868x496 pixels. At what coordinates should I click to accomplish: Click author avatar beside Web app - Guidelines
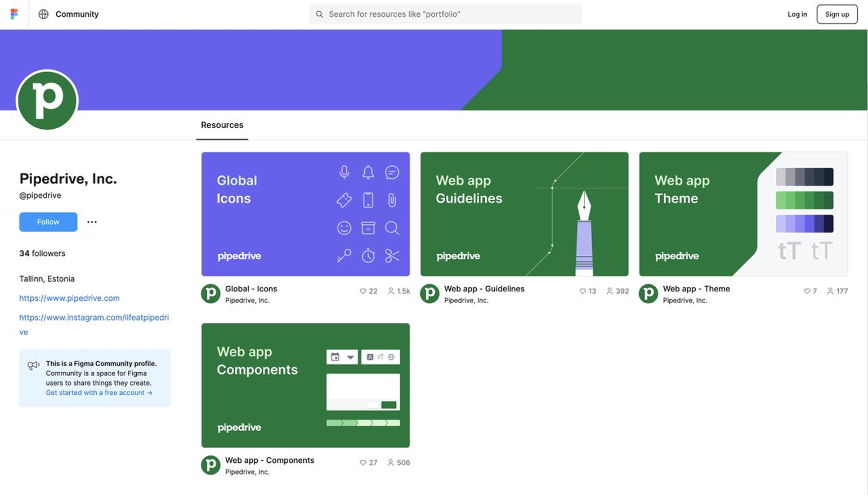coord(429,294)
